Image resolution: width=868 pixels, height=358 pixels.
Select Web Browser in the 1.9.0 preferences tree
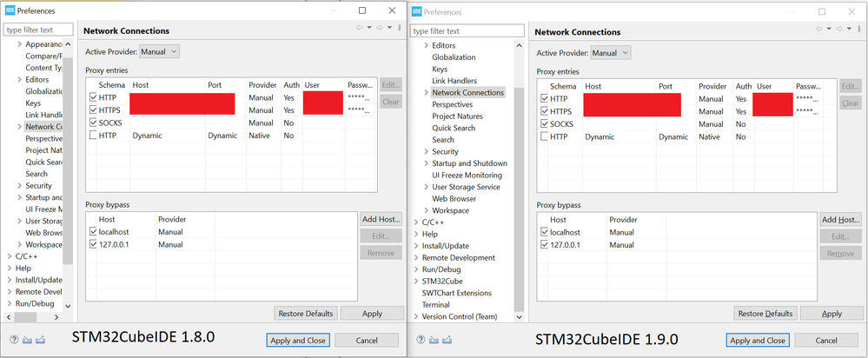[x=454, y=199]
